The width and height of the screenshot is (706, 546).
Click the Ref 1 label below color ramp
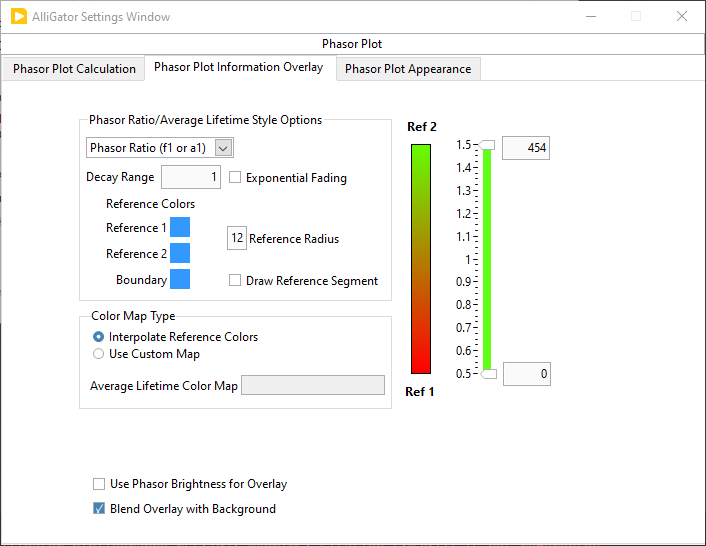click(420, 392)
